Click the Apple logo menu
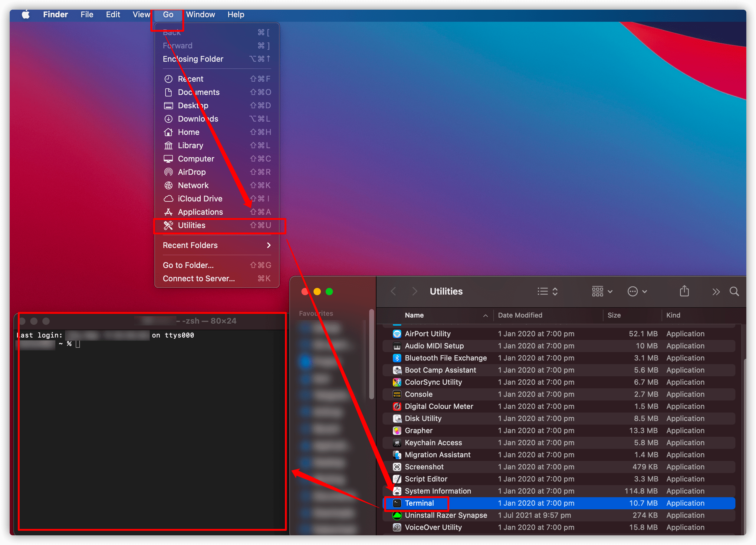 coord(26,15)
